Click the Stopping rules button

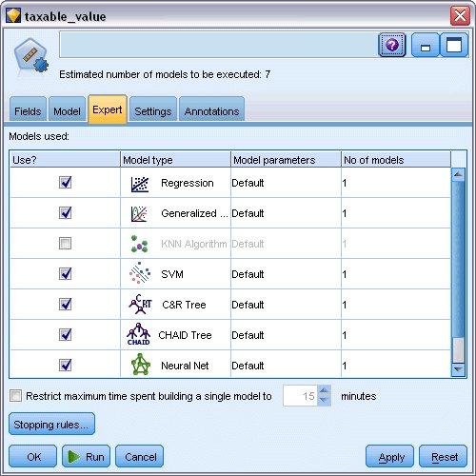pyautogui.click(x=51, y=424)
